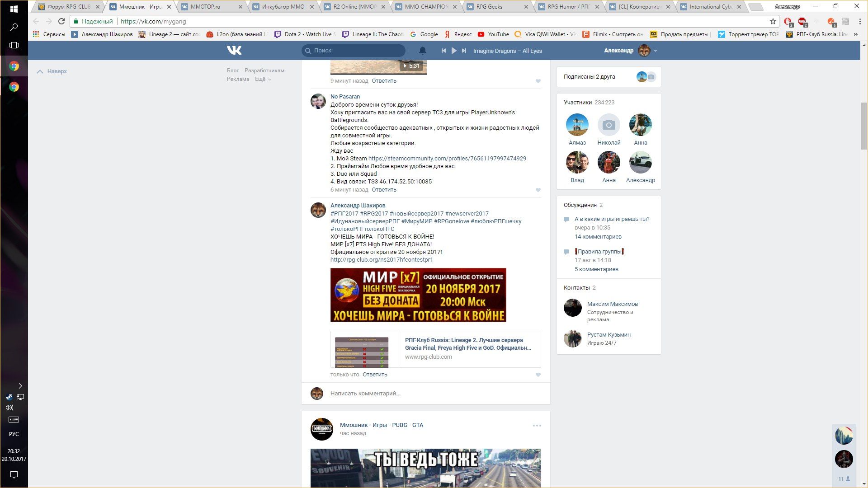The width and height of the screenshot is (868, 488).
Task: Open contact Максим Максимов
Action: coord(612,304)
